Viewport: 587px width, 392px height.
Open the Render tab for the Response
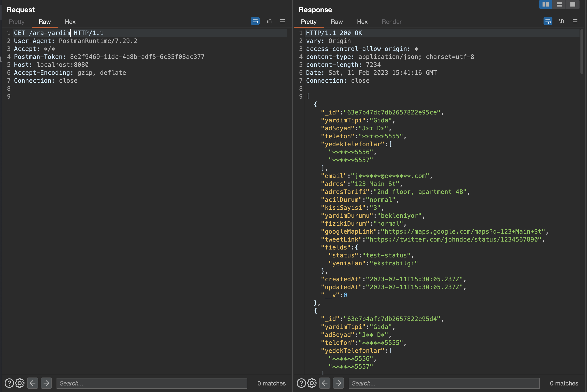pyautogui.click(x=391, y=22)
